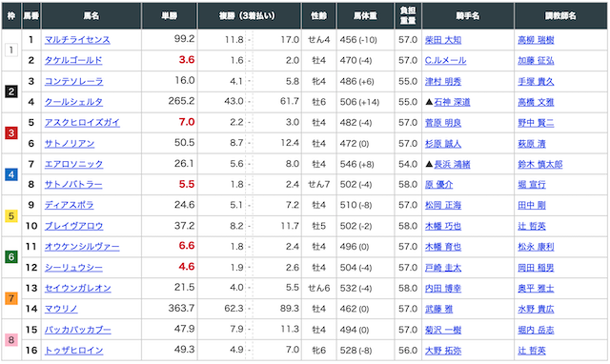Click the green frame 6 badge

coord(11,257)
